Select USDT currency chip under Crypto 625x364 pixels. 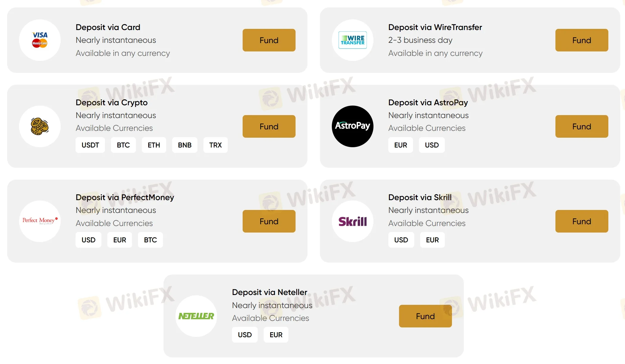click(x=90, y=145)
